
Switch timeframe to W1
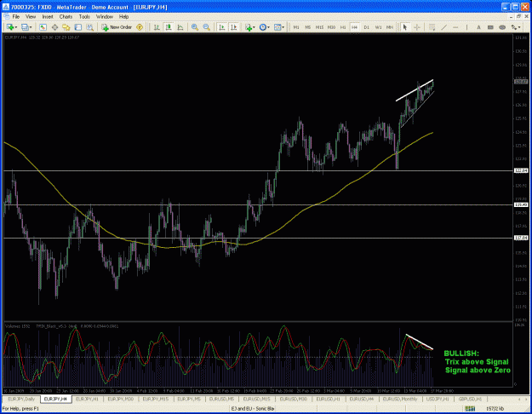[378, 27]
